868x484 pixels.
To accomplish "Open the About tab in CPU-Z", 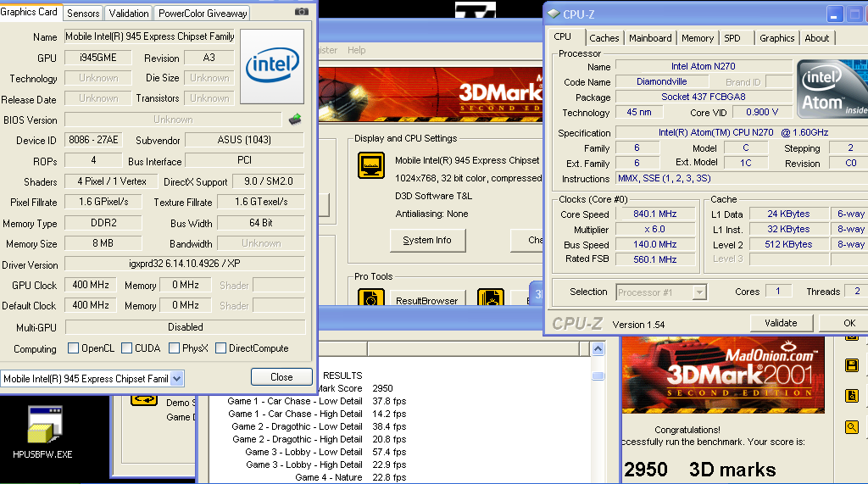I will pyautogui.click(x=816, y=37).
